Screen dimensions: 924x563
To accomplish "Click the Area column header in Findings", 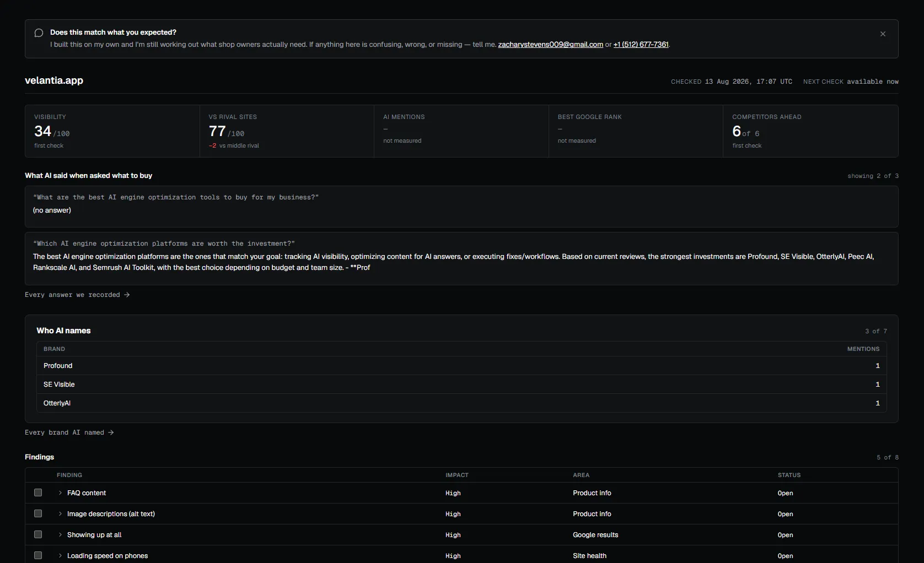I will coord(581,475).
